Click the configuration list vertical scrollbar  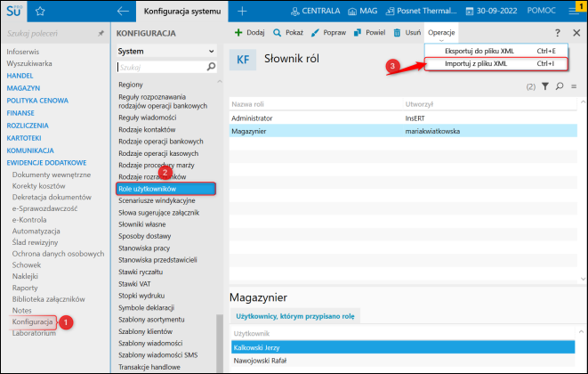(220, 343)
